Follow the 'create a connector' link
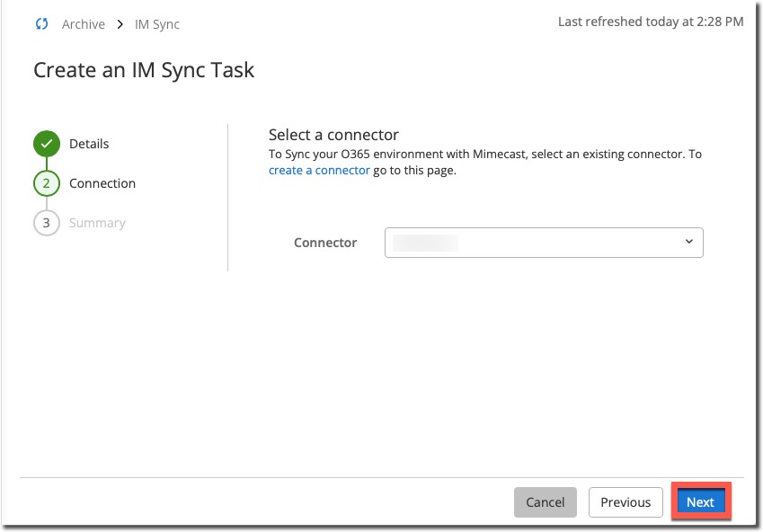Viewport: 763px width, 532px height. (x=319, y=170)
